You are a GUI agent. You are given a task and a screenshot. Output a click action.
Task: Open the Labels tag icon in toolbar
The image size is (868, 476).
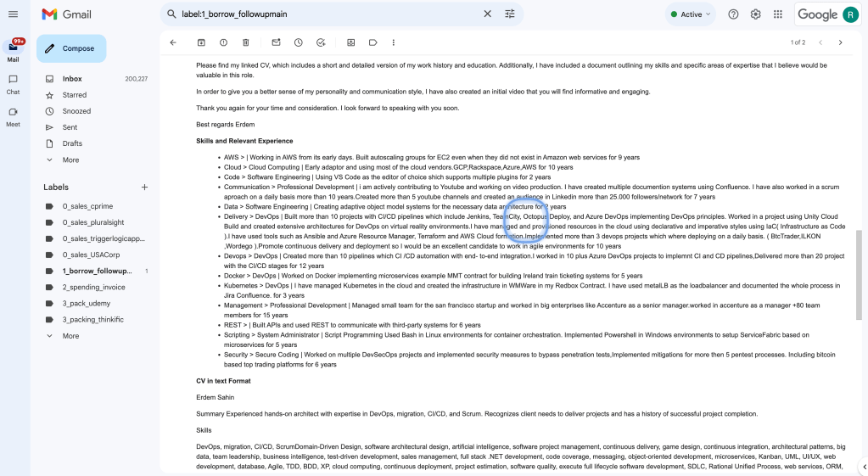[372, 42]
